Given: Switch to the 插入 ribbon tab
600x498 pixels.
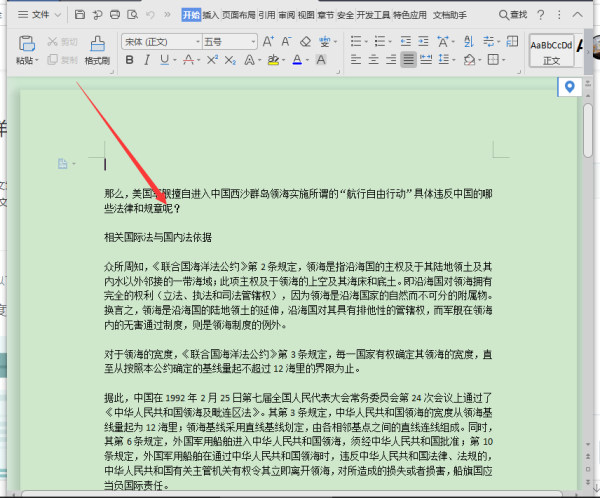Looking at the screenshot, I should pyautogui.click(x=211, y=15).
